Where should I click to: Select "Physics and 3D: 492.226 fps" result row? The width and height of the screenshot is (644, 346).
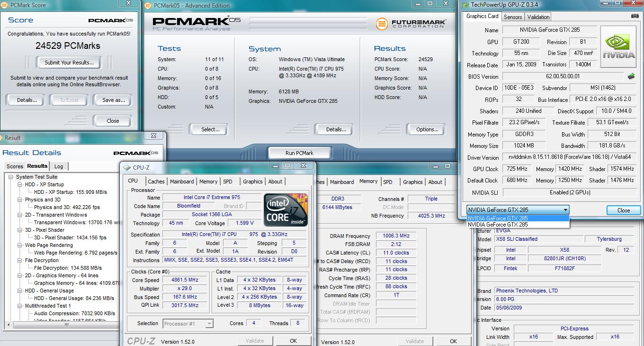67,207
